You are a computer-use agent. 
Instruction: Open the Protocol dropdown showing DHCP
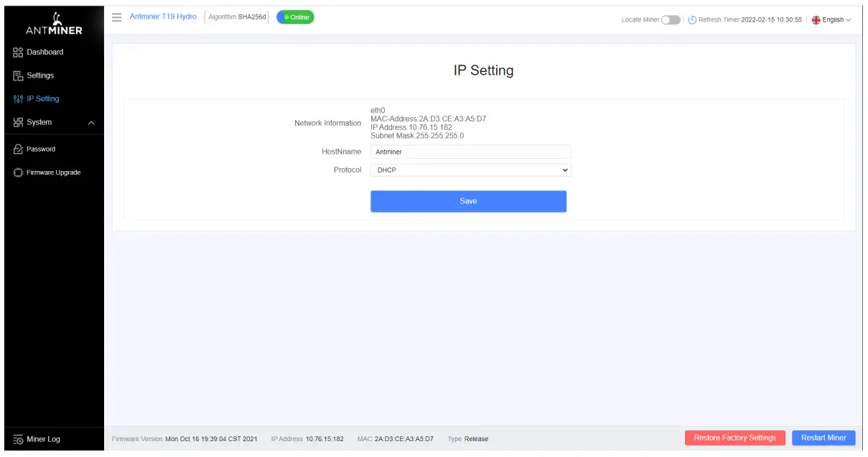470,170
